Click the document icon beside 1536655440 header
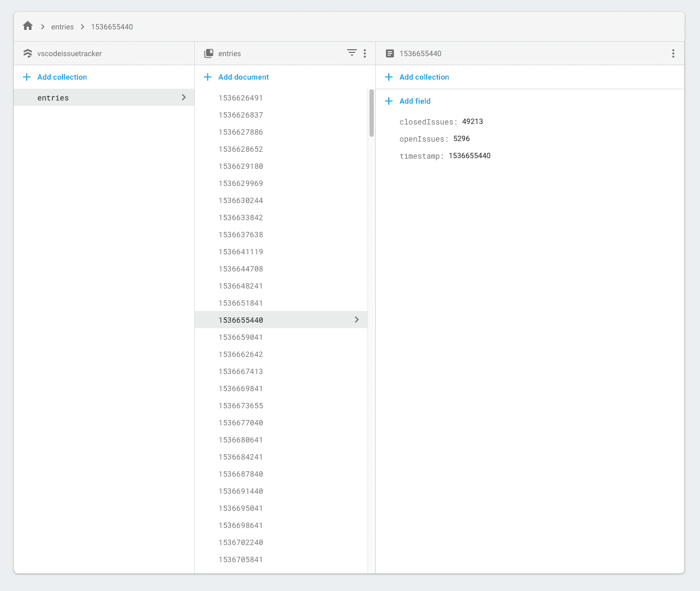 (390, 53)
